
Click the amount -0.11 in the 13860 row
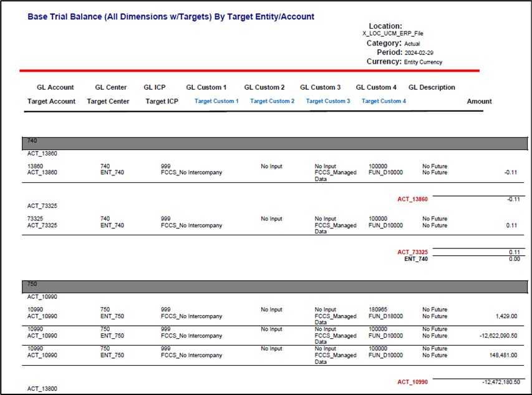coord(510,172)
